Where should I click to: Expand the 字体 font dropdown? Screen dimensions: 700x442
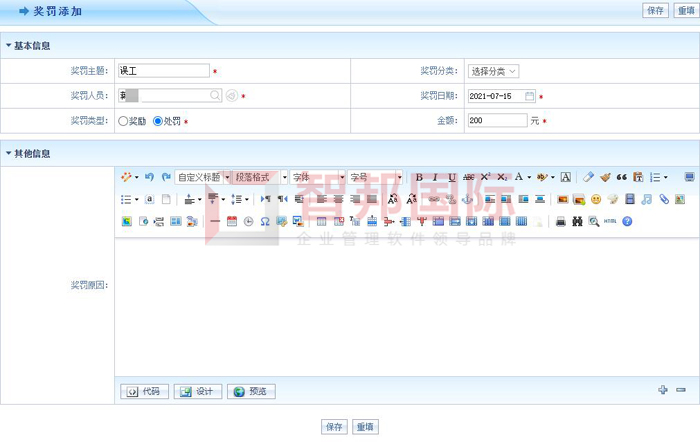pos(316,177)
